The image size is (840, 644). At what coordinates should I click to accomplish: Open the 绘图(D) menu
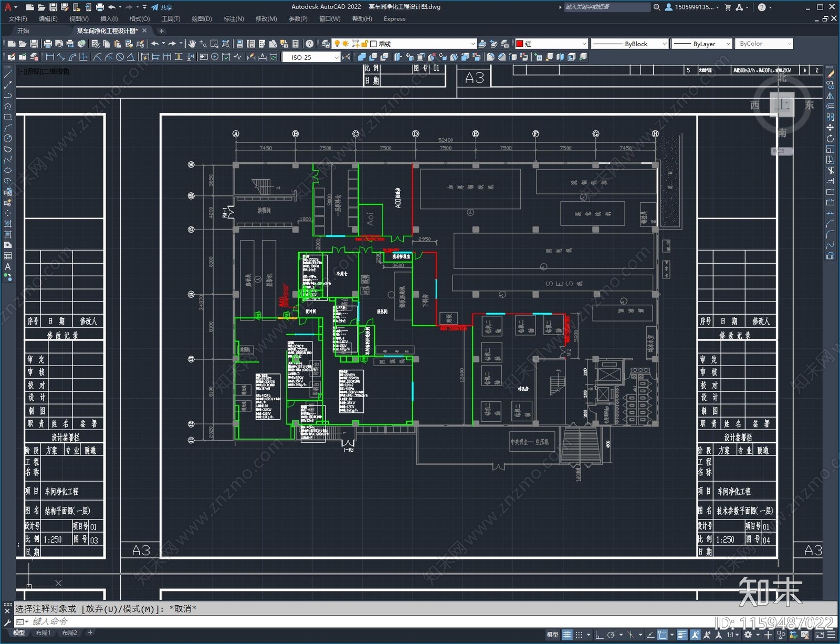pos(202,19)
